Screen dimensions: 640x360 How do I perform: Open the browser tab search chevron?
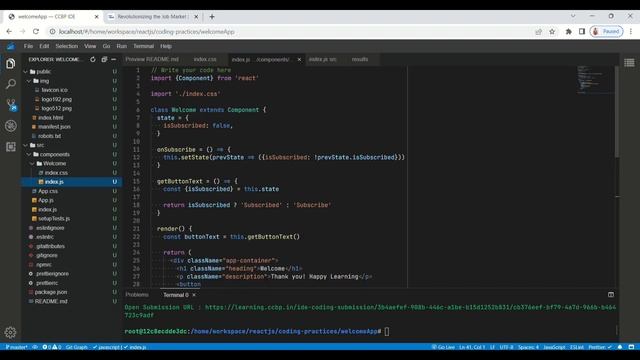click(573, 16)
